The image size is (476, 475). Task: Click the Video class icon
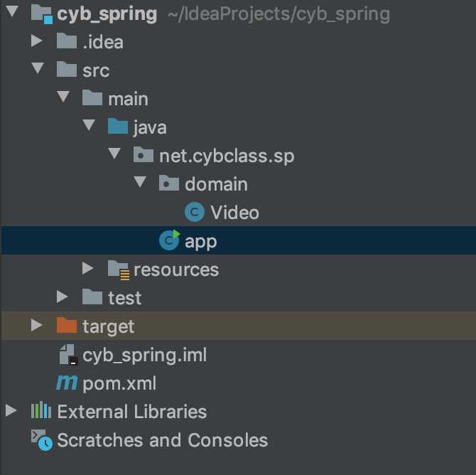194,212
